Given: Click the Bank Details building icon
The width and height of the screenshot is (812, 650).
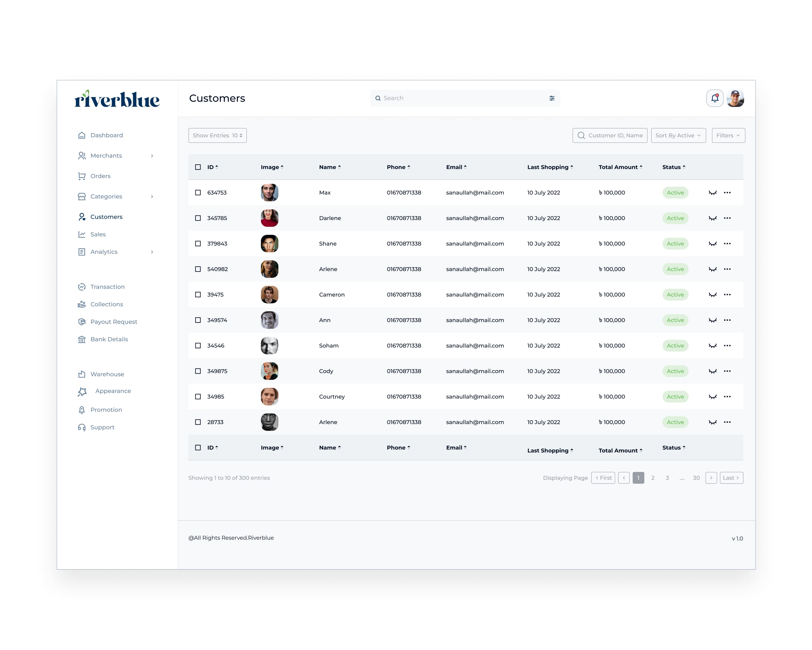Looking at the screenshot, I should [x=82, y=339].
